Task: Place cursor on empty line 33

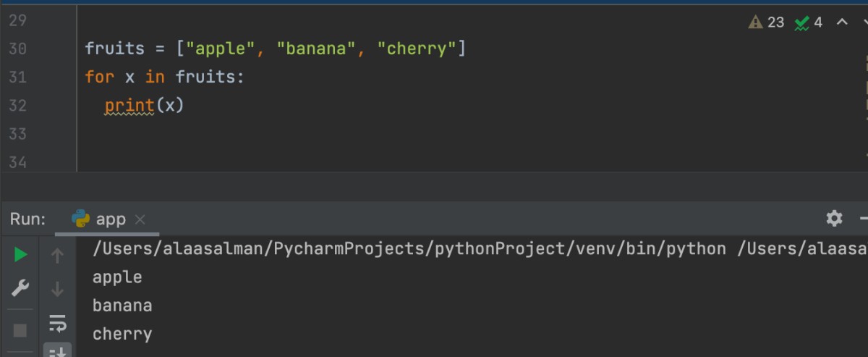Action: (x=434, y=134)
